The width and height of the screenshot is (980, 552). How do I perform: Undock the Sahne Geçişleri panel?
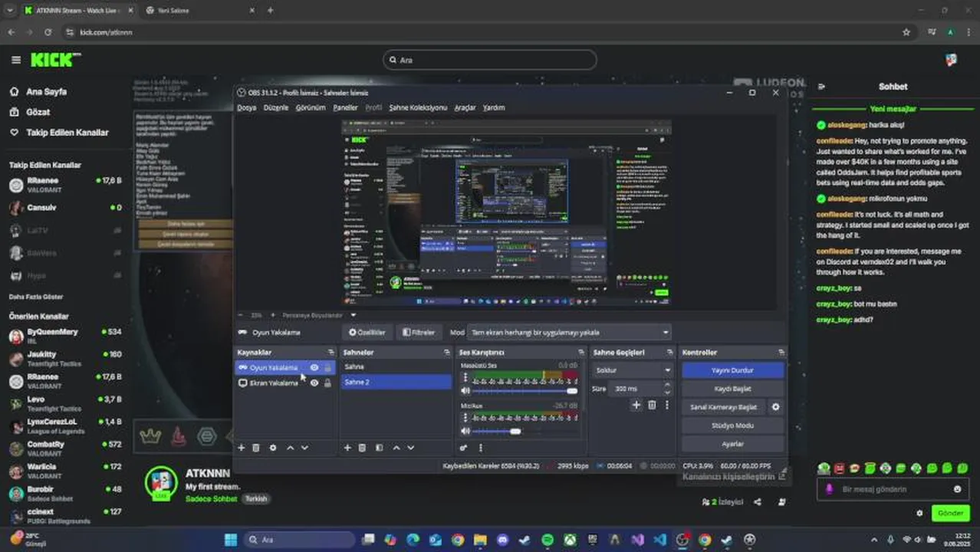671,353
